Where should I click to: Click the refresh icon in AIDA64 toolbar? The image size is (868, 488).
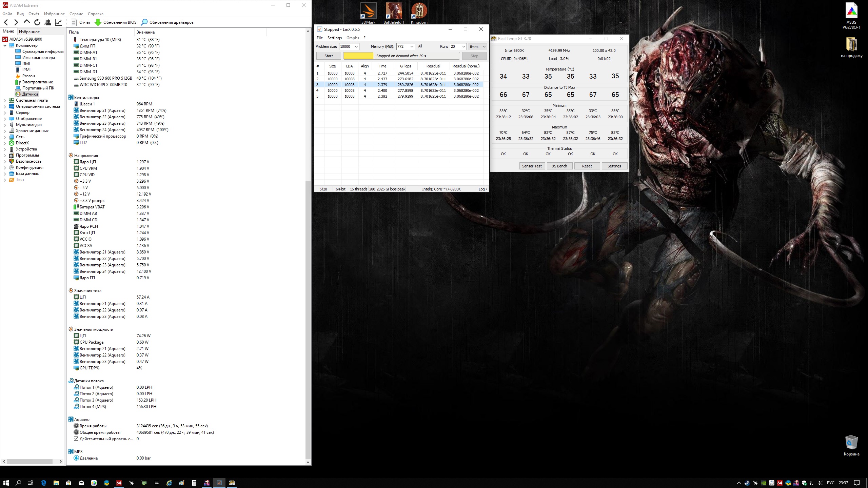tap(37, 22)
